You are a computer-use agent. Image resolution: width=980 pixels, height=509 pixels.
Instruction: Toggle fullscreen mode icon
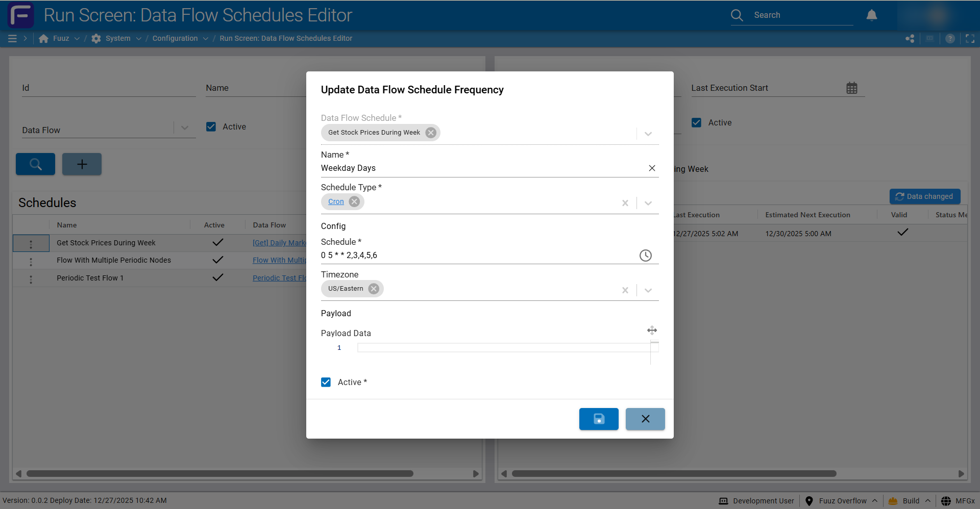pos(970,38)
